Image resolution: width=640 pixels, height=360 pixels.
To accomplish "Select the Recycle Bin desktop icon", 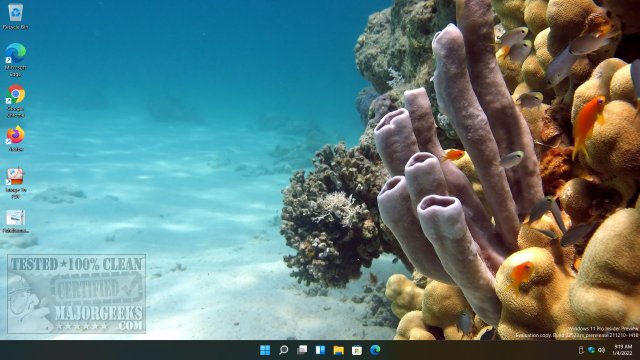I will [x=16, y=16].
